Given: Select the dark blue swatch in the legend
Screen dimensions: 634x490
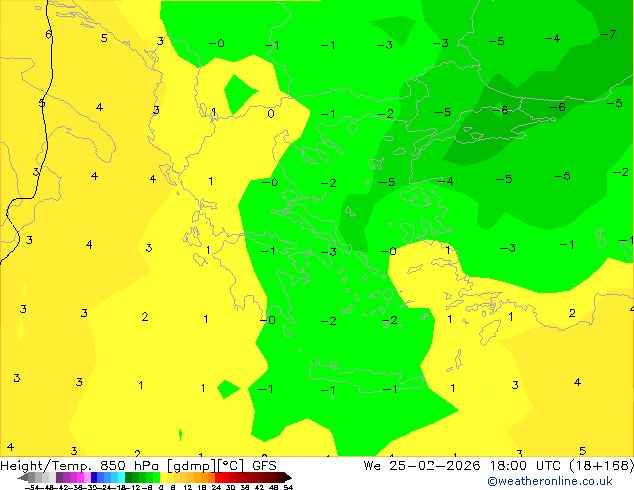Looking at the screenshot, I should [x=94, y=477].
